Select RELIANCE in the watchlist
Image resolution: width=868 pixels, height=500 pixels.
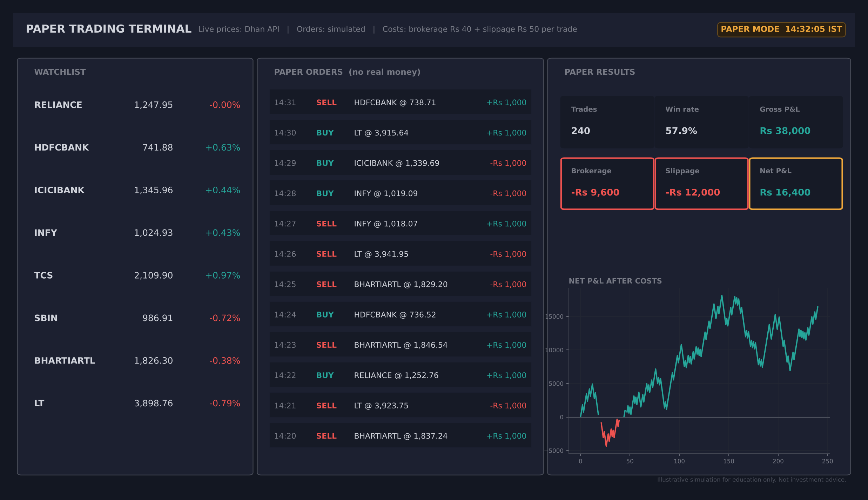(58, 105)
